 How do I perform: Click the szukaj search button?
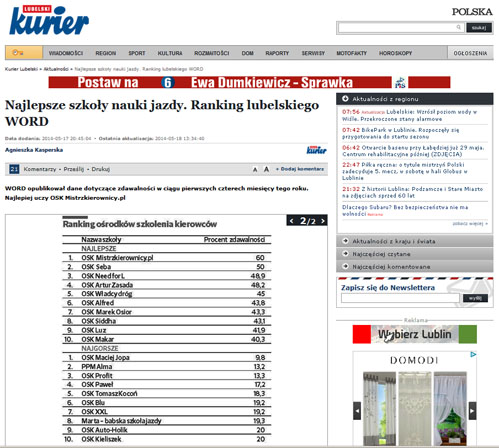pyautogui.click(x=479, y=28)
